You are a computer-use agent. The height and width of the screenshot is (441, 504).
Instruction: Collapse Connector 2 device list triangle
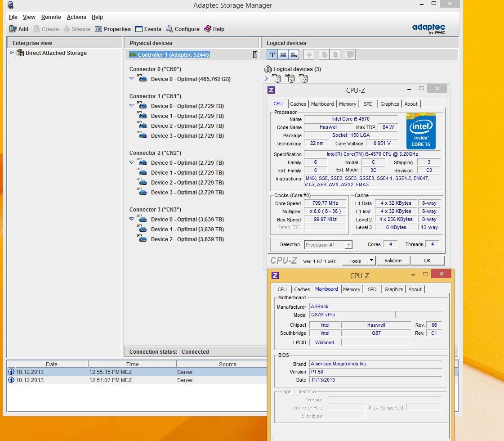[x=131, y=162]
